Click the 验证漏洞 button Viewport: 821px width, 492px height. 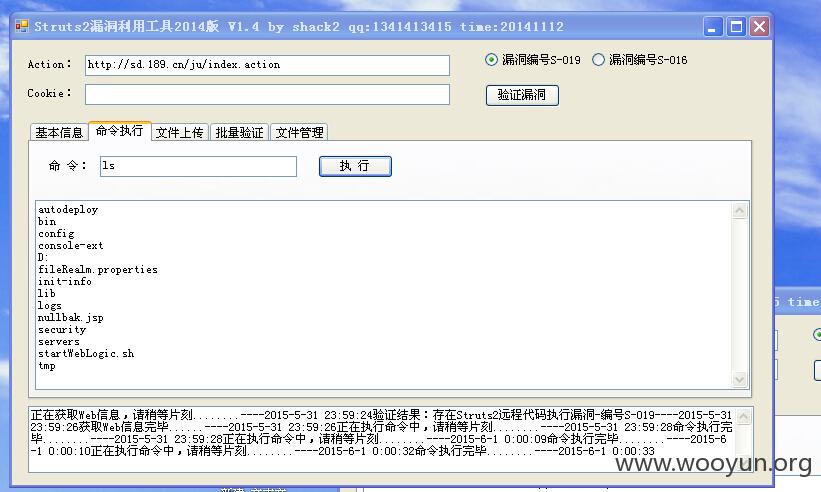pyautogui.click(x=522, y=95)
